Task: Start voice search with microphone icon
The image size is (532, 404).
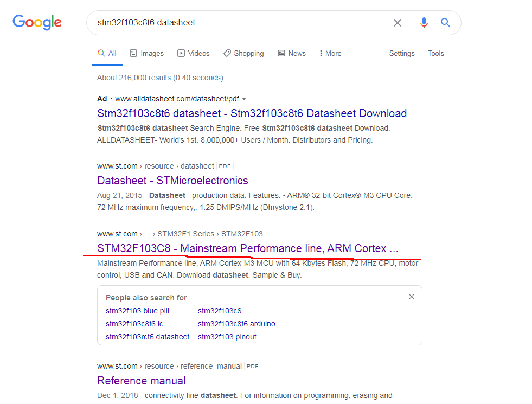Action: click(424, 23)
